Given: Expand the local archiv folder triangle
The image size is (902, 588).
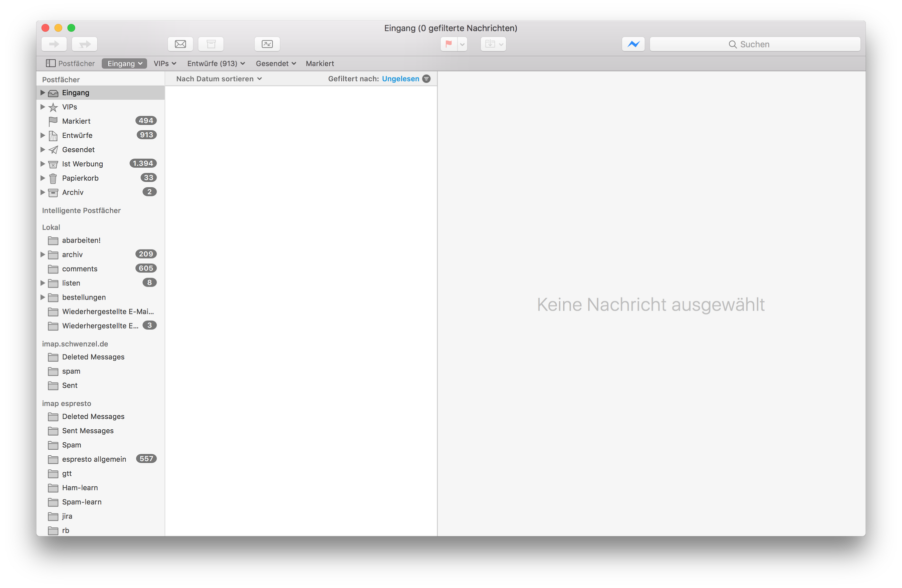Looking at the screenshot, I should [43, 254].
